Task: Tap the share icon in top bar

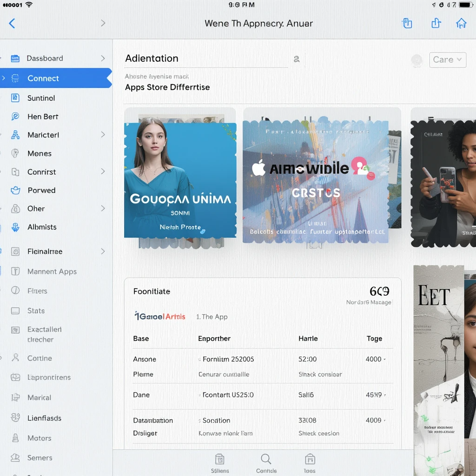Action: [436, 23]
